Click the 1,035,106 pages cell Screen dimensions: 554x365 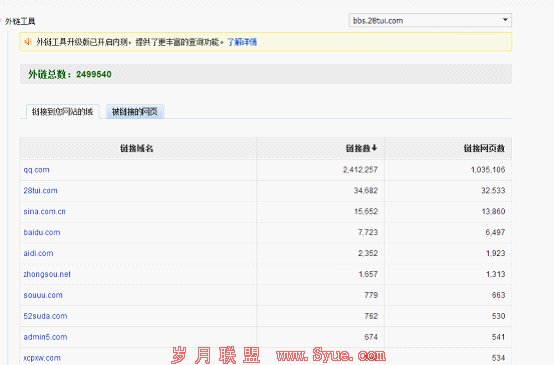(488, 170)
